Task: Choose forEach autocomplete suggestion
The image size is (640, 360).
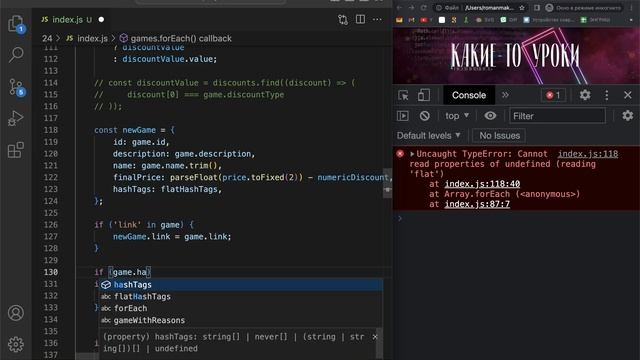Action: pyautogui.click(x=241, y=308)
